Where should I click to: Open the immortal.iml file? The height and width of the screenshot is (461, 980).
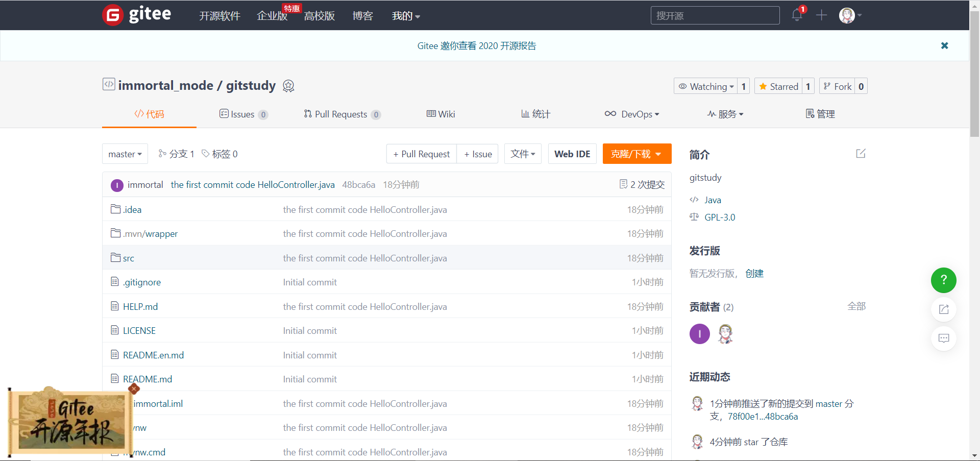point(158,403)
